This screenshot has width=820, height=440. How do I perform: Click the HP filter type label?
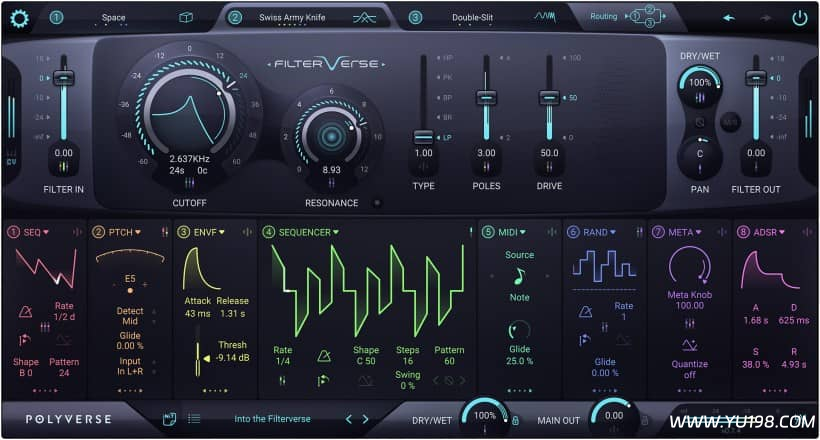click(x=447, y=58)
